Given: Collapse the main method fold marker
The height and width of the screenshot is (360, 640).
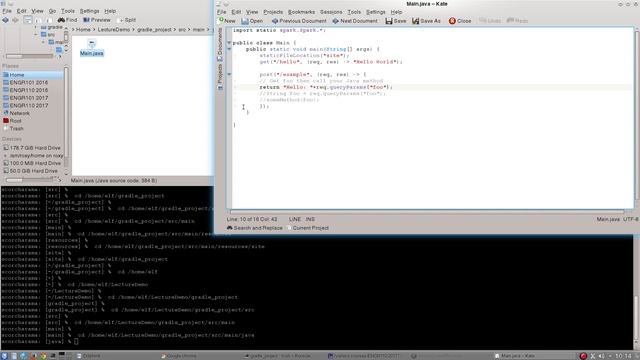Looking at the screenshot, I should 229,49.
